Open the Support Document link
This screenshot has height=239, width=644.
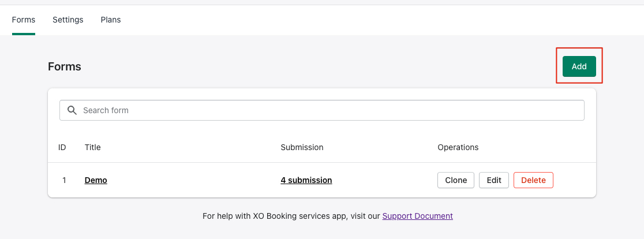point(417,215)
